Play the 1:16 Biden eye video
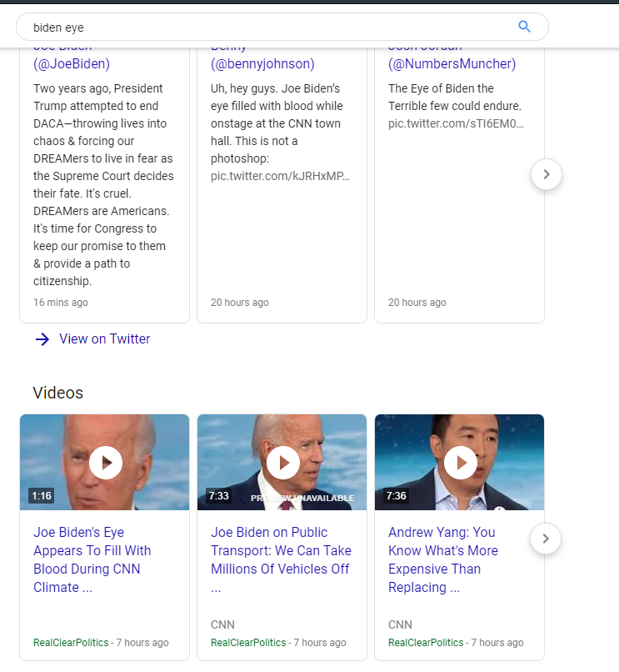Screen dimensions: 619x672 click(106, 463)
